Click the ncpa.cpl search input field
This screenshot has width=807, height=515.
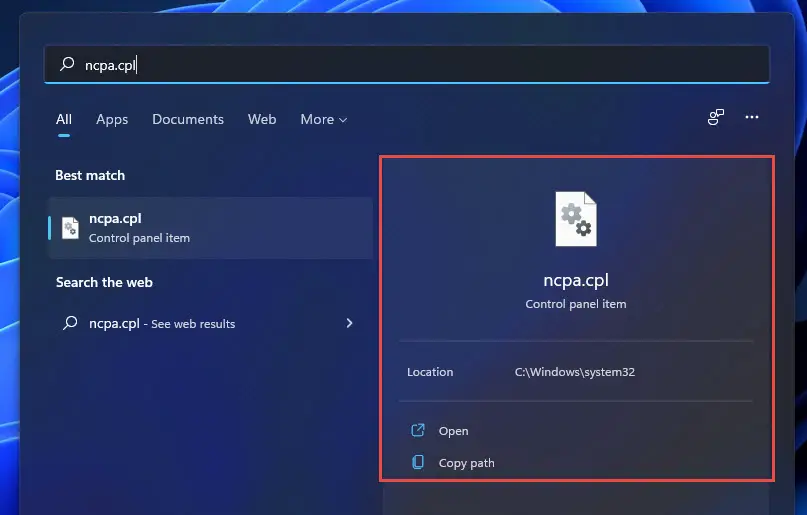pos(407,64)
